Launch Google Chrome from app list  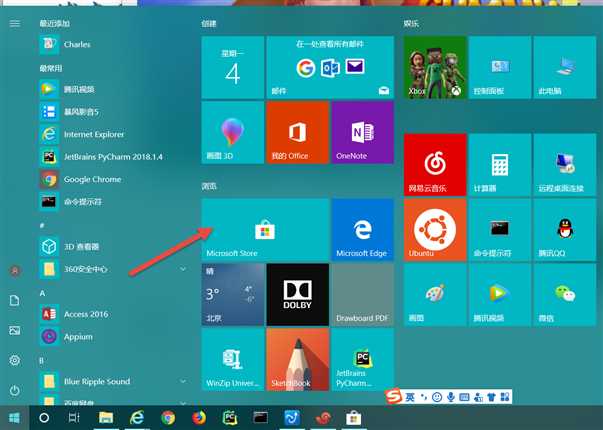click(113, 179)
